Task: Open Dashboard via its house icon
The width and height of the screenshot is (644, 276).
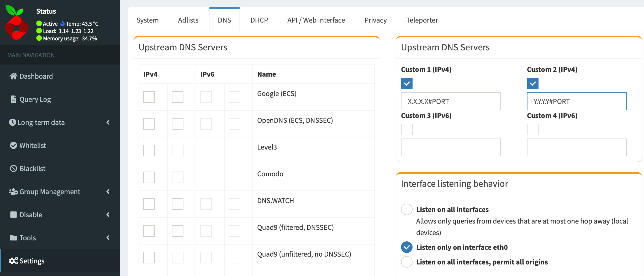Action: pos(13,76)
